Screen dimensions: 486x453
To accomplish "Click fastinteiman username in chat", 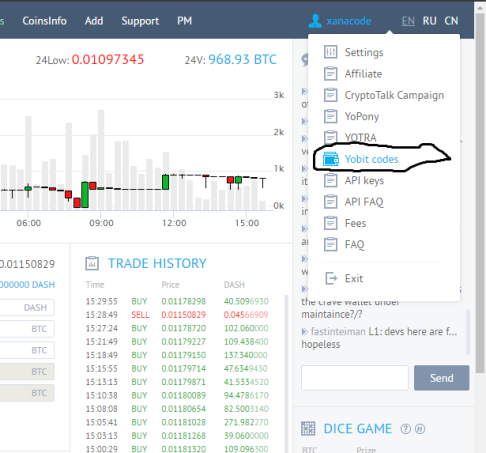I will coord(338,332).
